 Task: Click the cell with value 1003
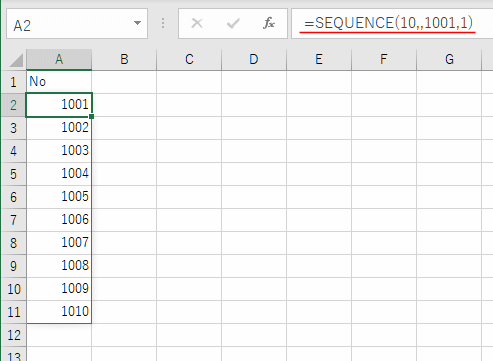point(59,151)
